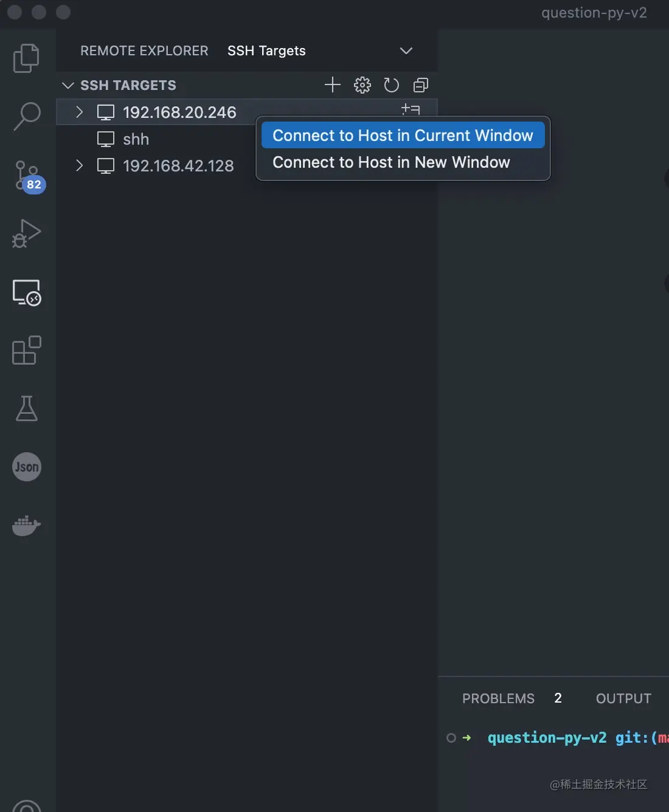Select the SSH Targets combo box label
The width and height of the screenshot is (669, 812).
pos(266,51)
